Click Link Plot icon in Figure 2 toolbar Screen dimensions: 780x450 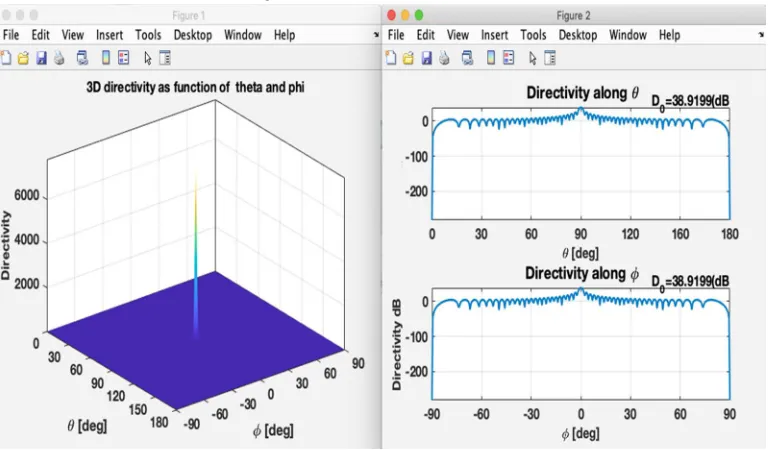467,58
